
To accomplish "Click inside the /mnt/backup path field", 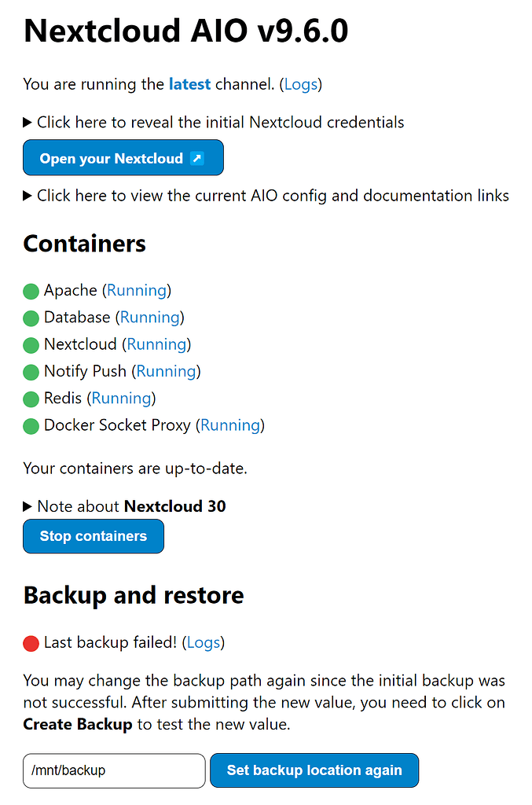I will click(114, 771).
